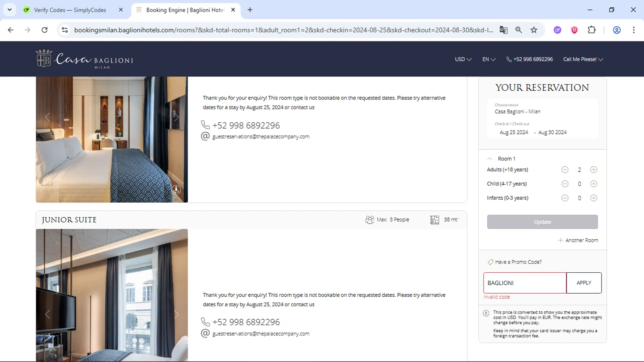This screenshot has width=644, height=362.
Task: Click the 38 m² room size icon
Action: coord(434,219)
